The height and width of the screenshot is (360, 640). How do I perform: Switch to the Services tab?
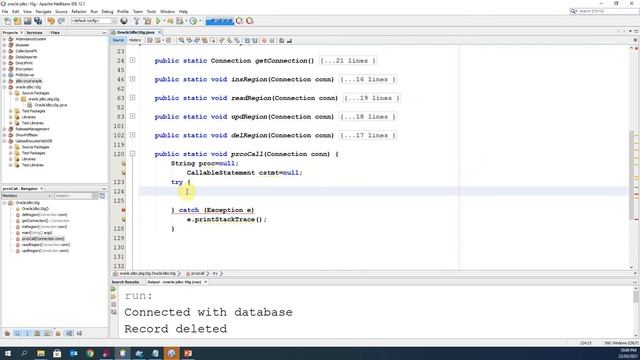click(x=34, y=33)
